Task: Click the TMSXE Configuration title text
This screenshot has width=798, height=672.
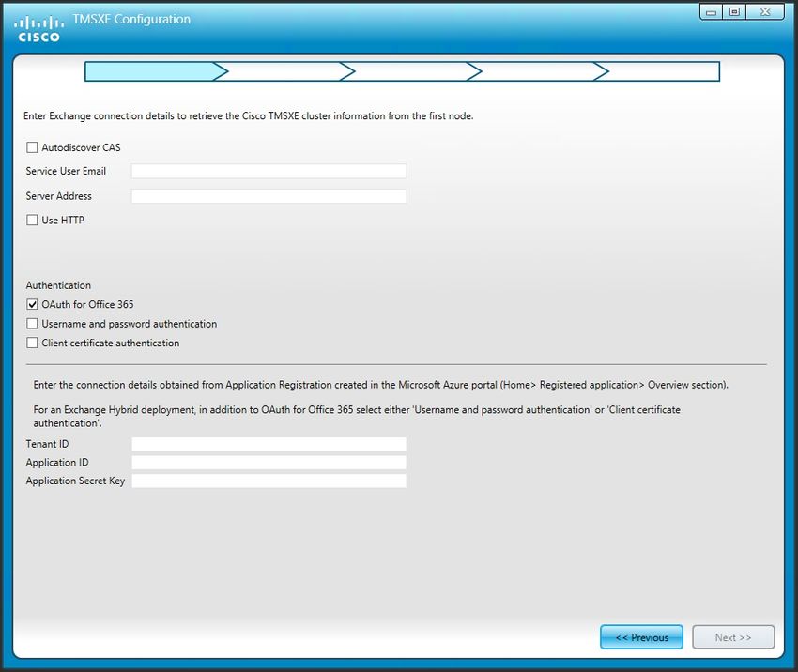Action: [131, 20]
